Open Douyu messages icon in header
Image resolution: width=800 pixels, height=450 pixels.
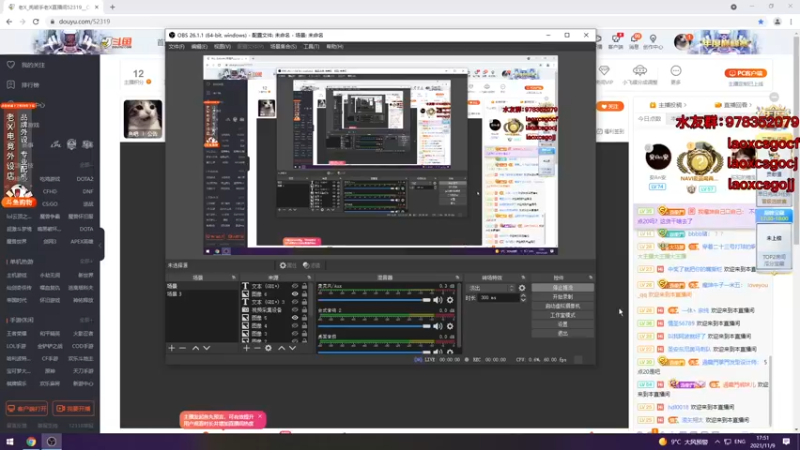pyautogui.click(x=634, y=41)
